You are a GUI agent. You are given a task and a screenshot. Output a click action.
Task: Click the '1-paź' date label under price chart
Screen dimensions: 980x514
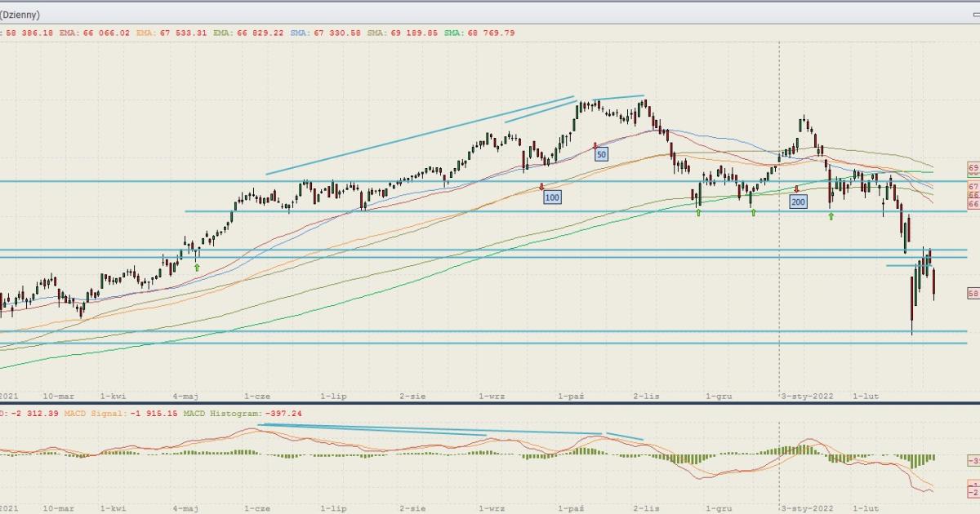[570, 396]
